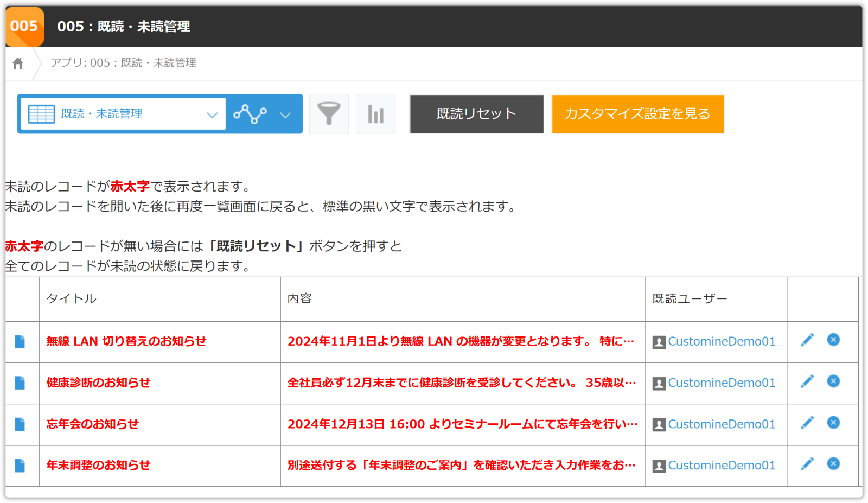868x503 pixels.
Task: Open CustomineDemo01 user in first row
Action: tap(721, 341)
